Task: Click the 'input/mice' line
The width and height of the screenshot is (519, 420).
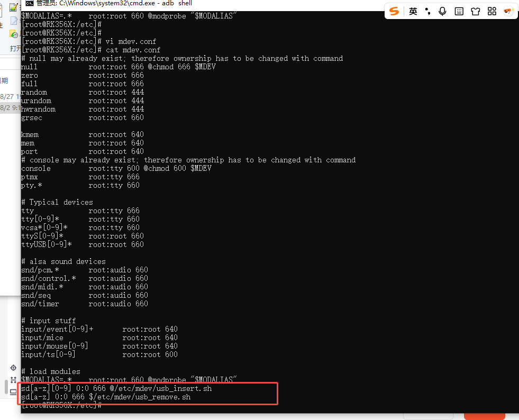Action: (99, 337)
